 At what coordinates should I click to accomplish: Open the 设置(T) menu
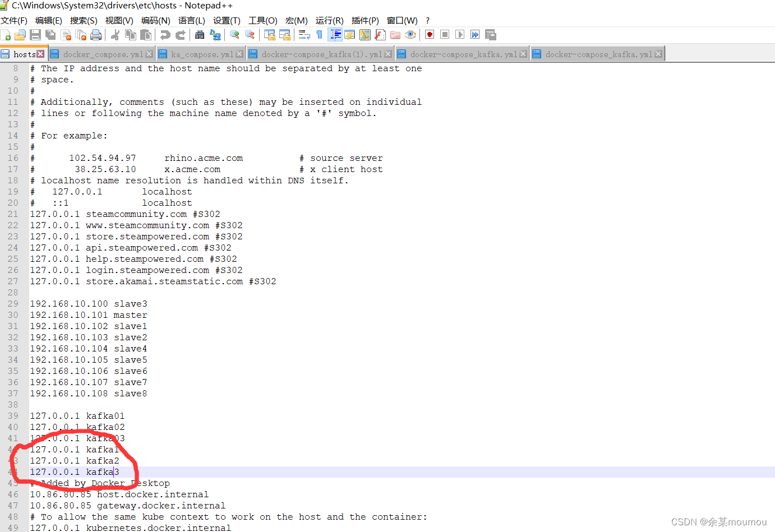point(227,21)
